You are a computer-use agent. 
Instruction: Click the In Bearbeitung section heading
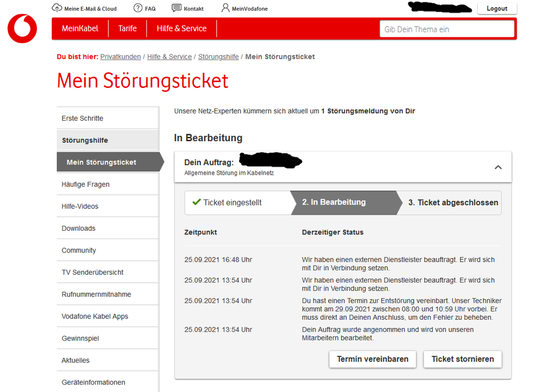[208, 138]
